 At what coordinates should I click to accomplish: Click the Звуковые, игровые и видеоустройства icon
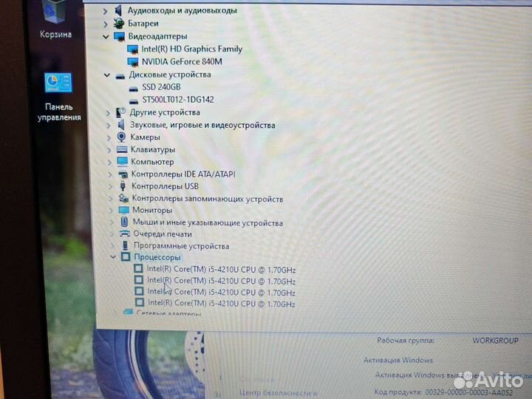121,125
